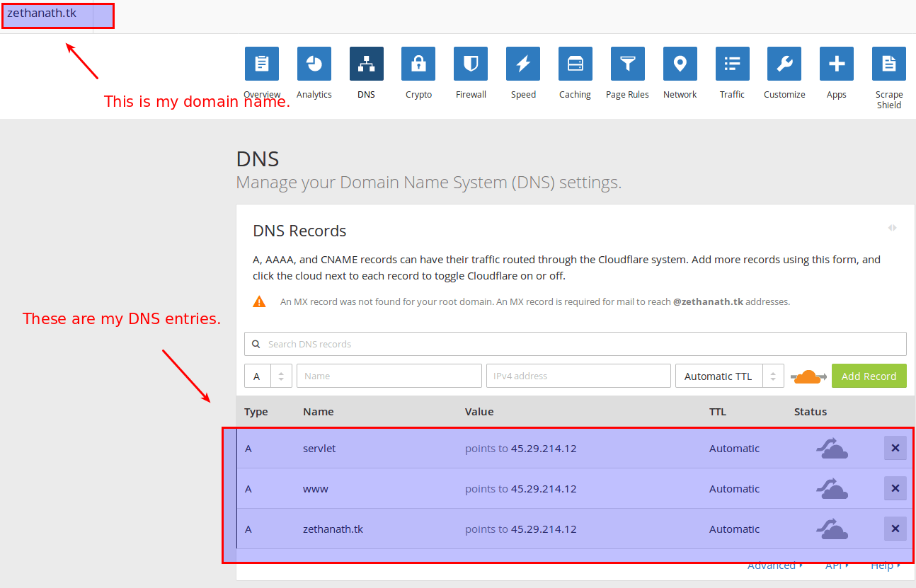Click the Automatic TTL of www

pos(734,489)
